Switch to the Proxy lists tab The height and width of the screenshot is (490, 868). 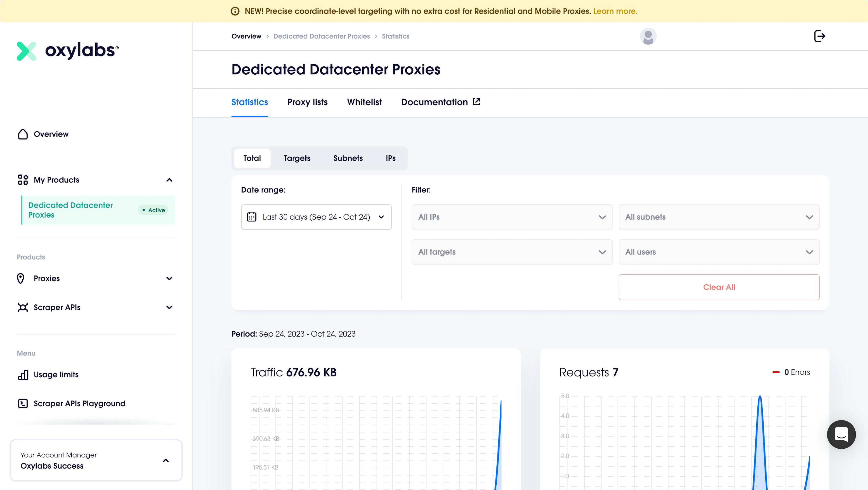tap(307, 102)
